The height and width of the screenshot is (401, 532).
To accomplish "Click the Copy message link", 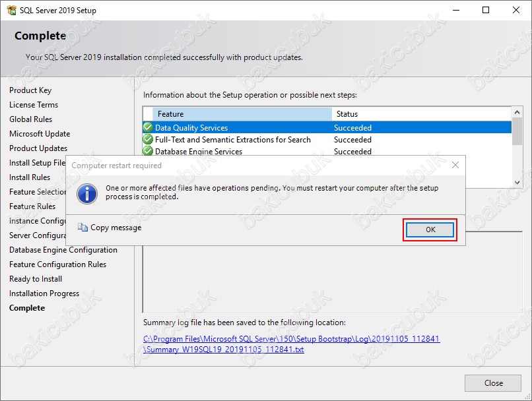I will (116, 228).
